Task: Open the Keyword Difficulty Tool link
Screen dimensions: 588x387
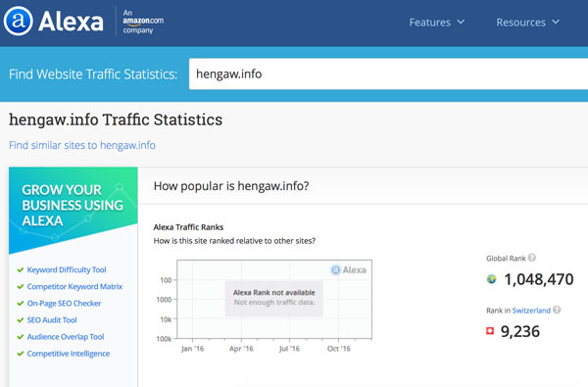Action: (67, 269)
